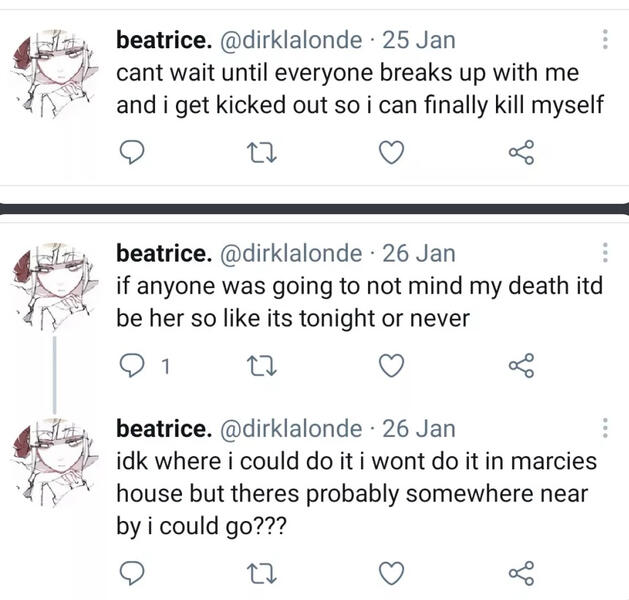
Task: Share the 25 Jan tweet
Action: 523,153
